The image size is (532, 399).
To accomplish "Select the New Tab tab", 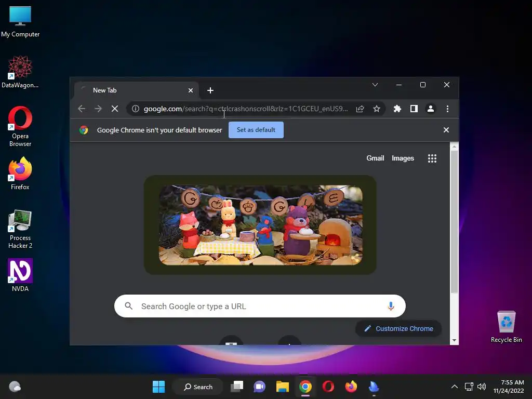I will click(x=137, y=90).
